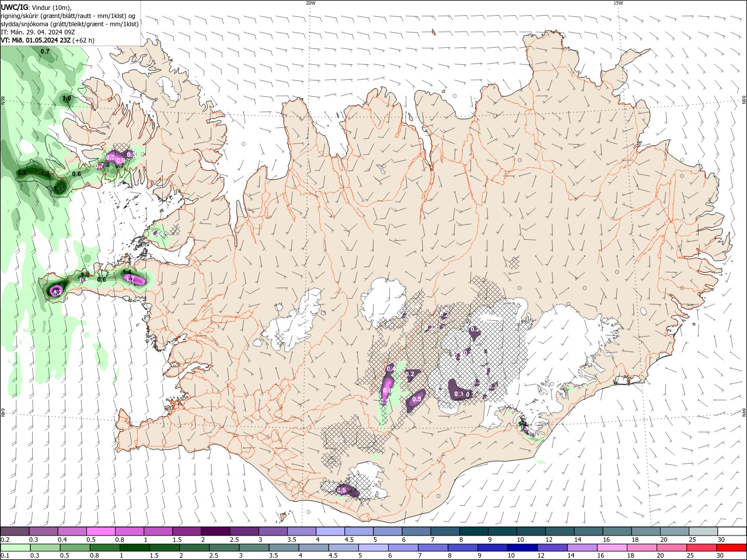This screenshot has height=560, width=747.
Task: Click the hot pink 20 mm rain swatch
Action: pos(672,548)
